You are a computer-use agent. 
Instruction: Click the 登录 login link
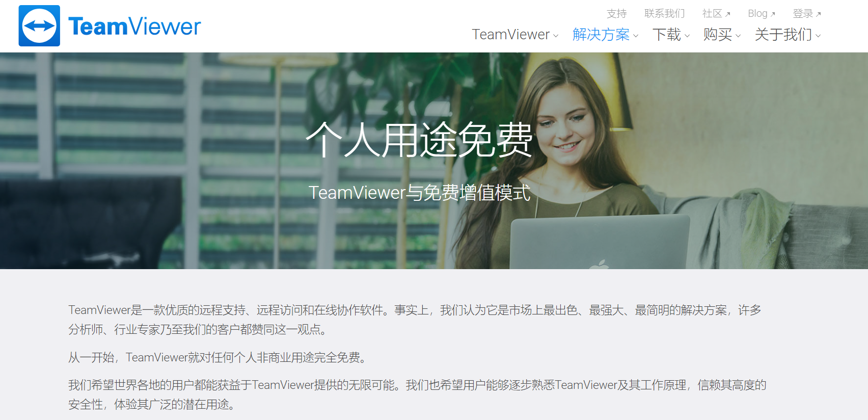click(x=806, y=14)
